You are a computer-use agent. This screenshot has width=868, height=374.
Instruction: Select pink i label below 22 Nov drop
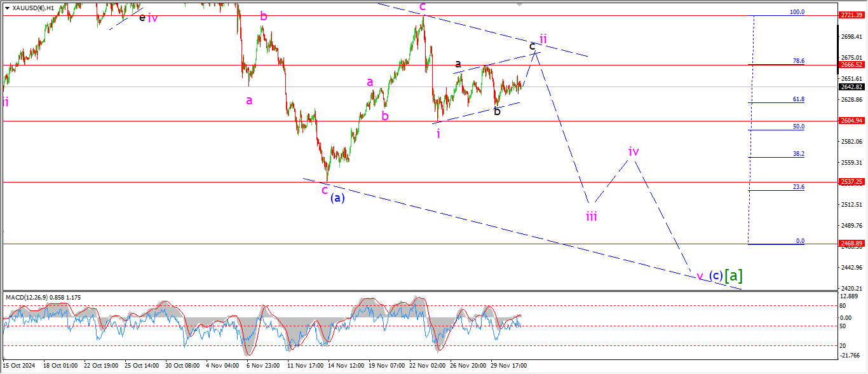point(438,134)
